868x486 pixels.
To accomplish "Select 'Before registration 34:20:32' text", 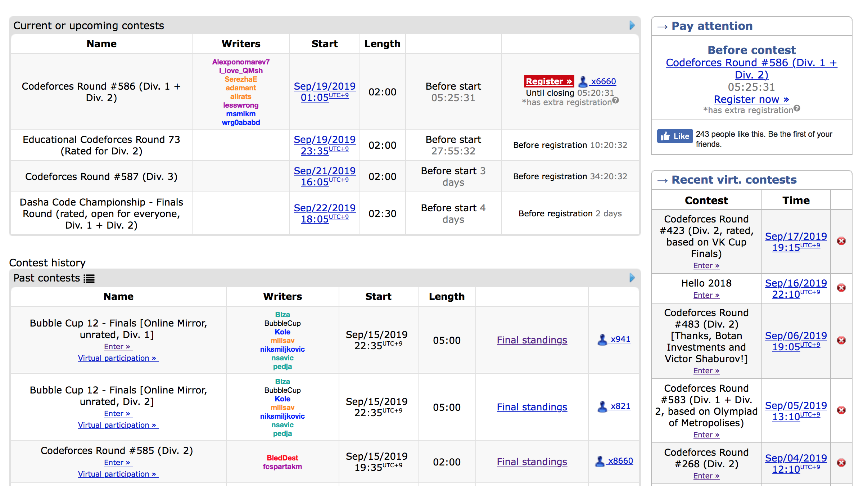I will click(570, 176).
